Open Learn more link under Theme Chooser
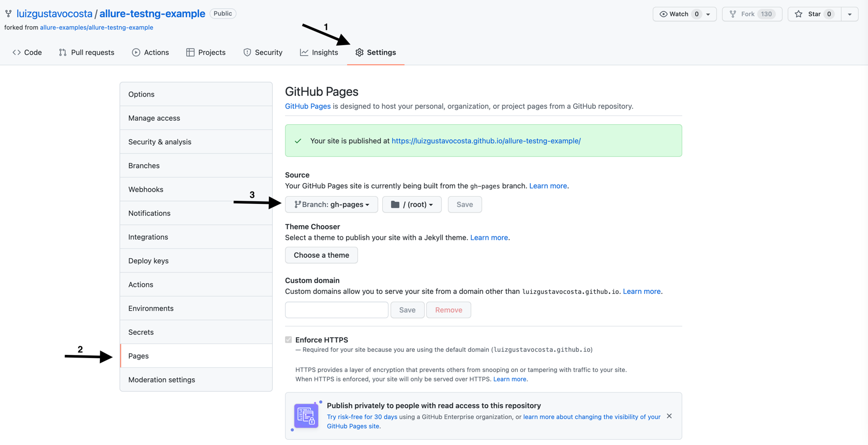The image size is (868, 445). coord(489,238)
